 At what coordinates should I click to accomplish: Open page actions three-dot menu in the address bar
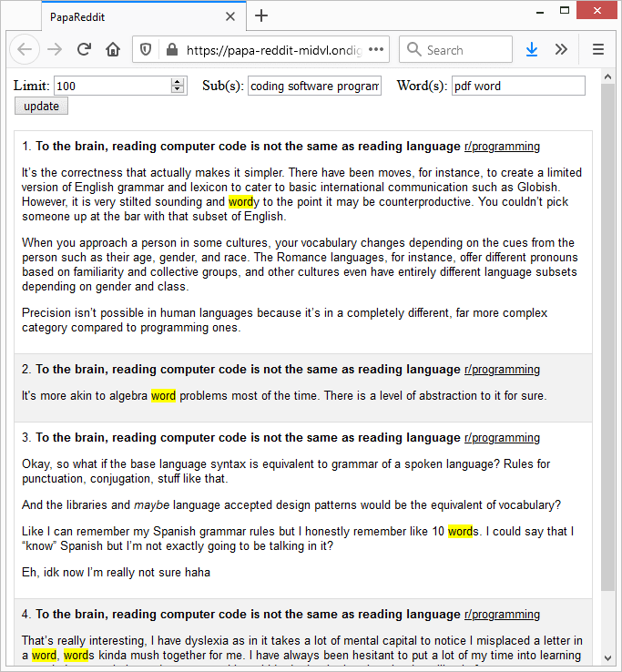[x=376, y=49]
